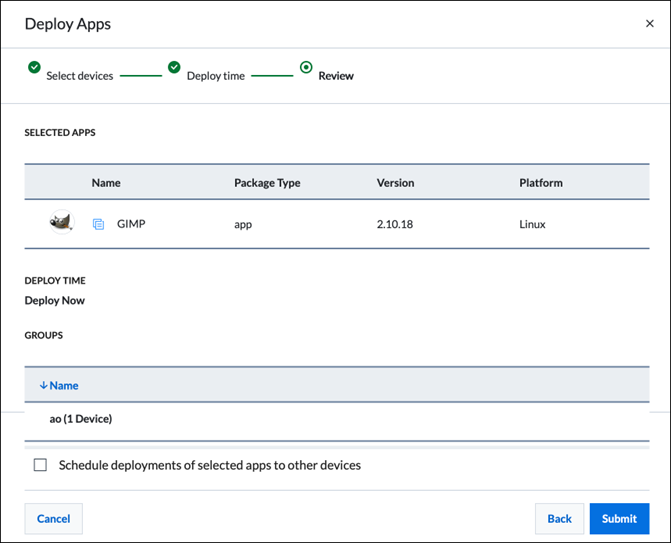The image size is (671, 543).
Task: Submit the app deployment
Action: pos(619,518)
